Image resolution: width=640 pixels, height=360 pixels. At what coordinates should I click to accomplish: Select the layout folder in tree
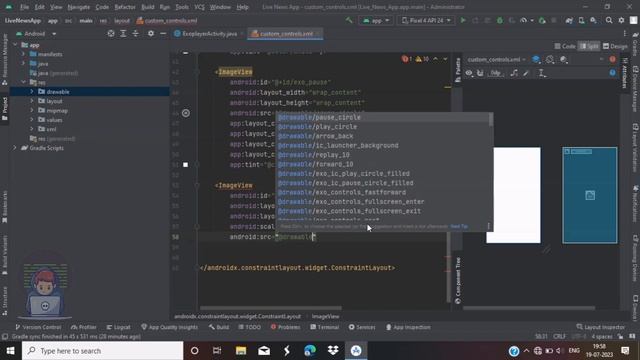click(x=54, y=101)
